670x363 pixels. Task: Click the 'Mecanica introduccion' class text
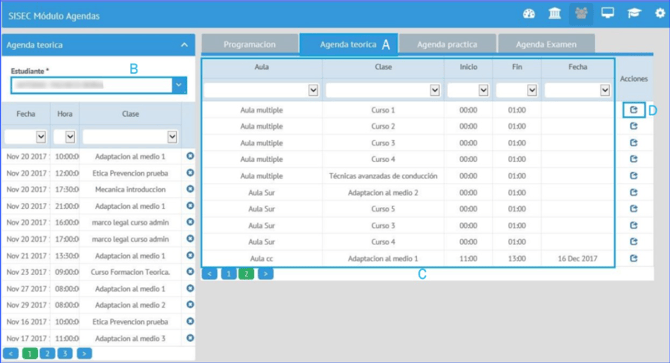coord(130,190)
